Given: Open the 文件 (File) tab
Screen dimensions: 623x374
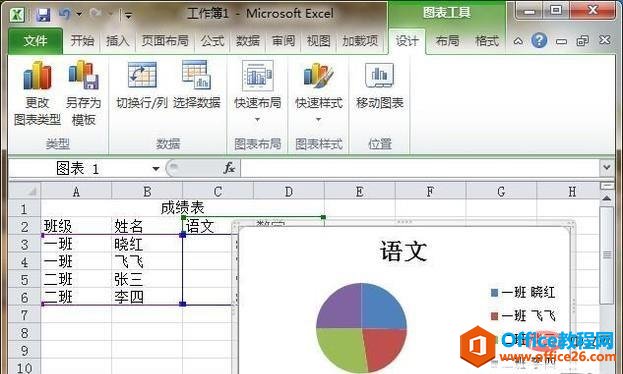Looking at the screenshot, I should [x=35, y=41].
